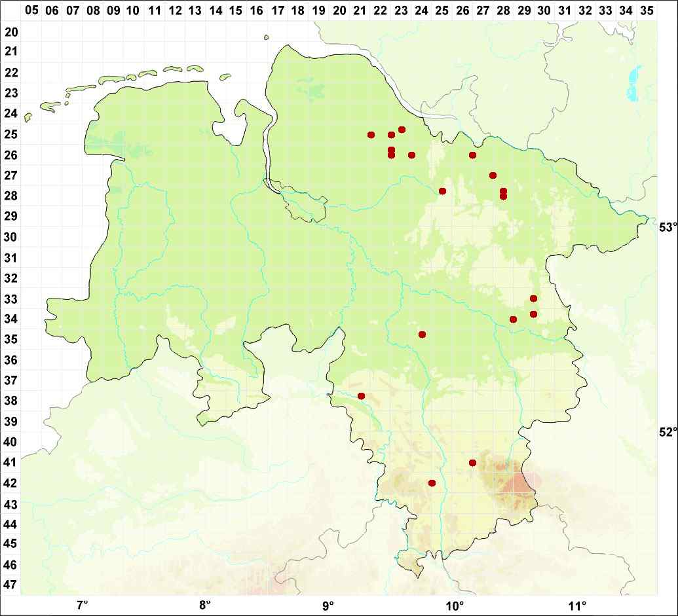678x616 pixels.
Task: Select the row label 47 on left
Action: tap(11, 585)
